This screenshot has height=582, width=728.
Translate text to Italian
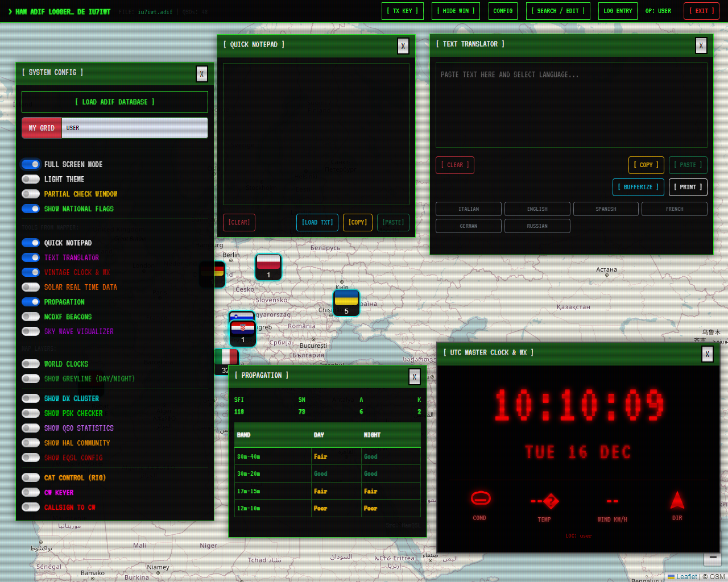tap(469, 209)
